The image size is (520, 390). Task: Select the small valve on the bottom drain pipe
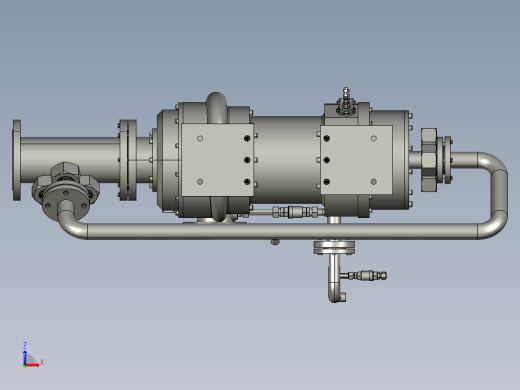point(368,276)
